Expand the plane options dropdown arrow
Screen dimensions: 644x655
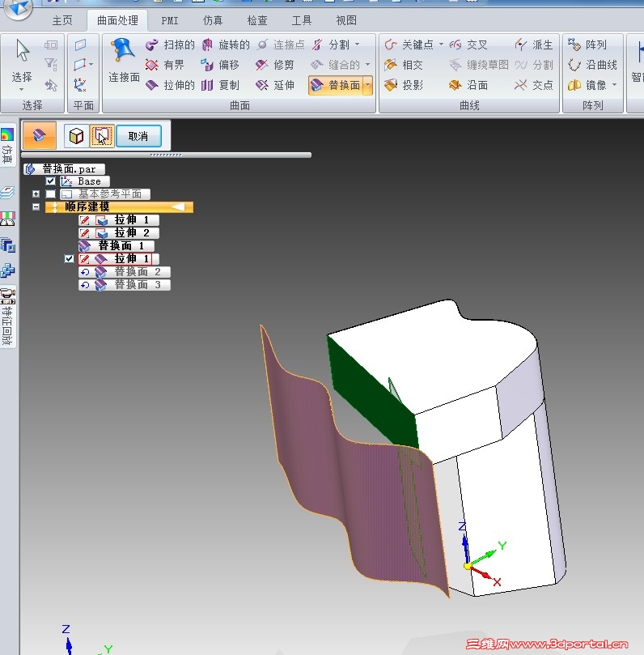point(91,65)
